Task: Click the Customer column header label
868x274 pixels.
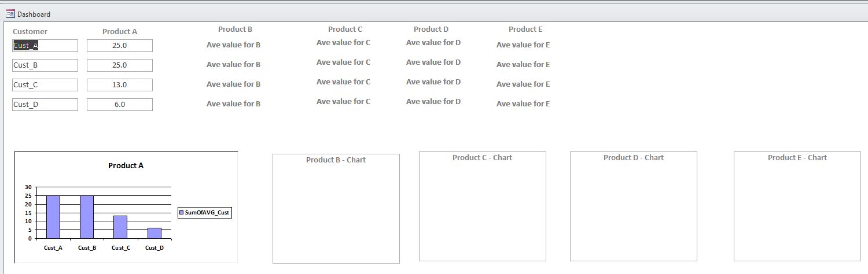Action: click(30, 32)
